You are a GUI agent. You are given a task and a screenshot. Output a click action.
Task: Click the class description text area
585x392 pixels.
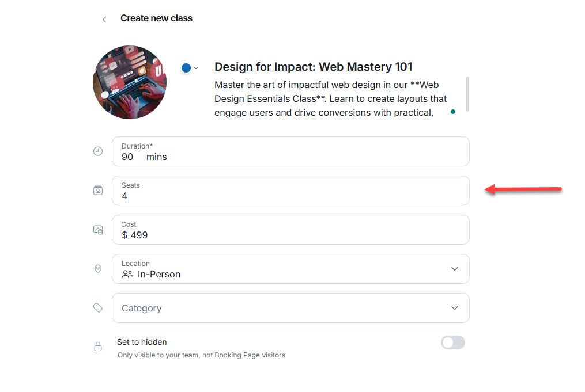(330, 99)
